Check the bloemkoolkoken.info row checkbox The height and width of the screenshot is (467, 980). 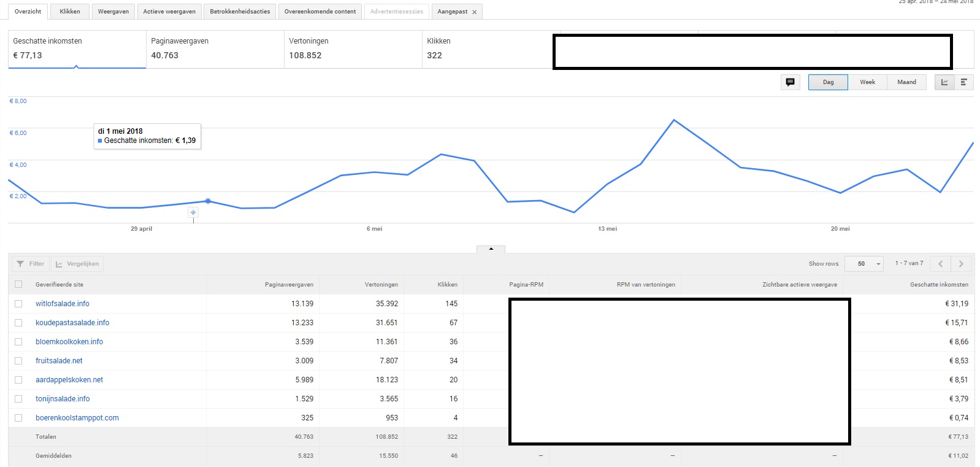point(18,342)
